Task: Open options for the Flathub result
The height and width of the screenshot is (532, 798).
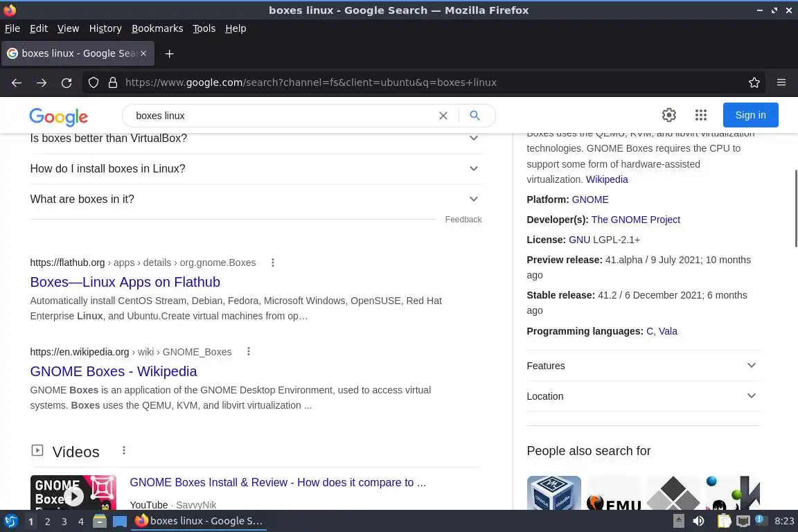Action: click(x=273, y=263)
